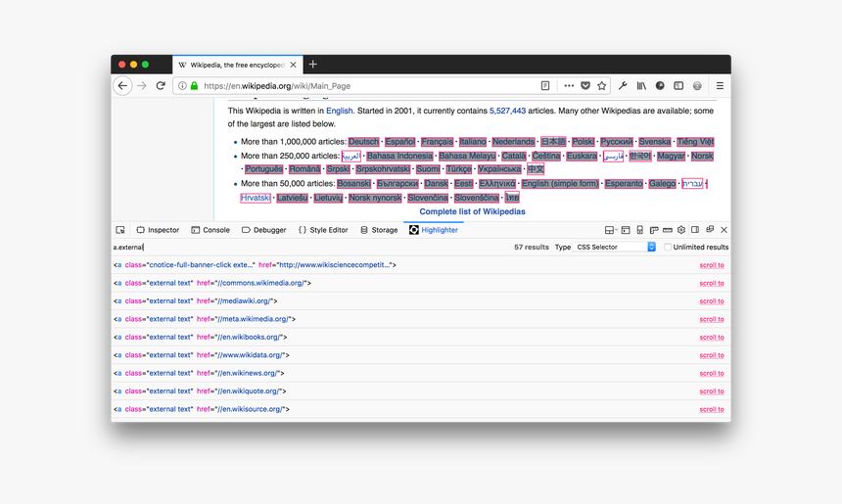This screenshot has height=504, width=842.
Task: Open the Srpskohrvatski Wikipedia link
Action: click(x=383, y=169)
